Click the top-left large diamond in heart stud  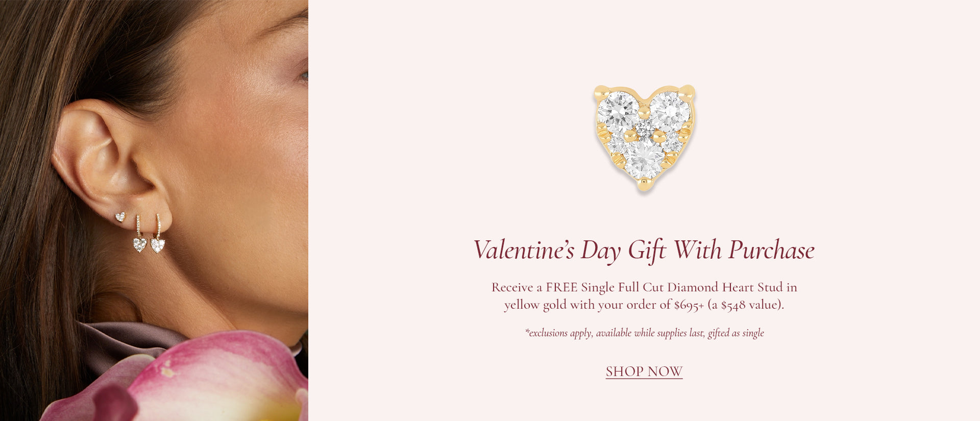coord(618,111)
